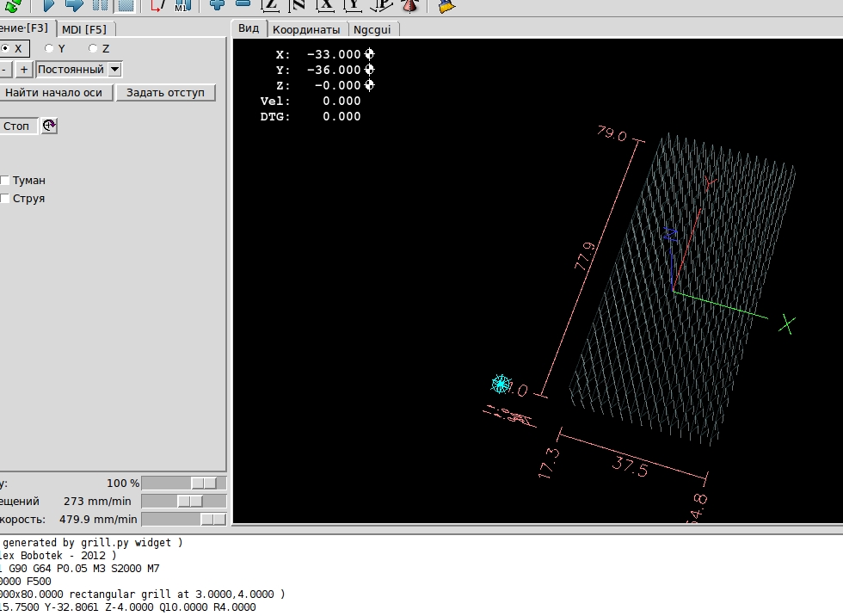Enable the Туман coolant checkbox
The width and height of the screenshot is (843, 616).
pos(5,181)
